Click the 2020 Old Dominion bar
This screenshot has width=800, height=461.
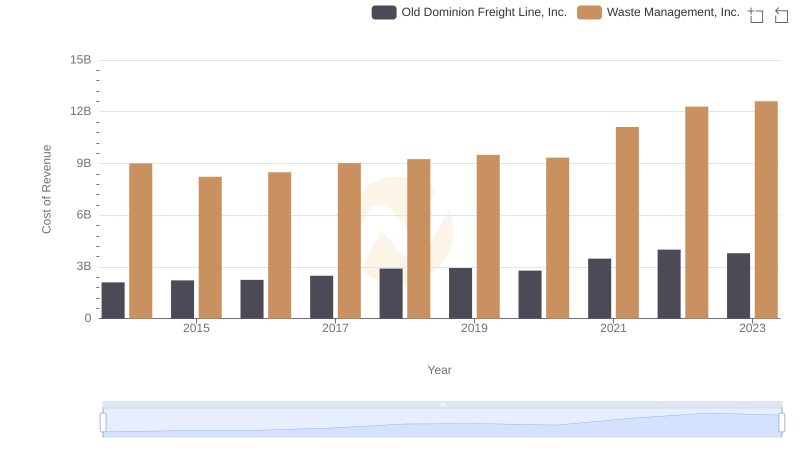[x=530, y=294]
